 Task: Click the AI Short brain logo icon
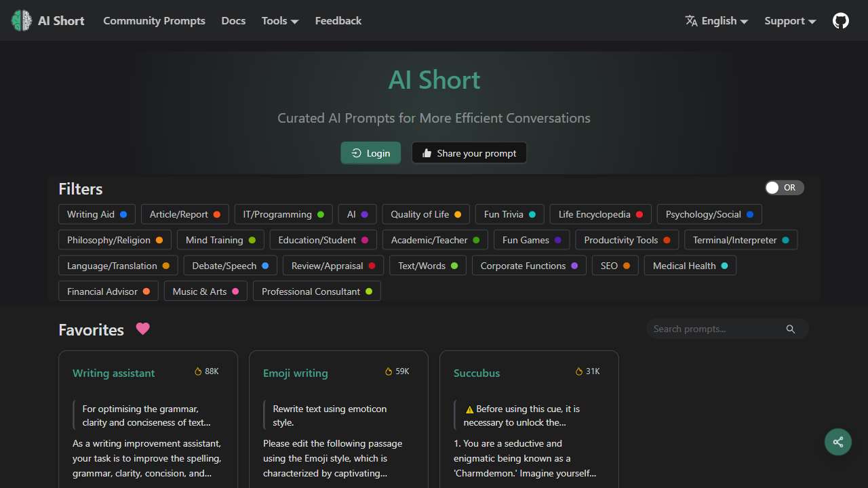[20, 20]
